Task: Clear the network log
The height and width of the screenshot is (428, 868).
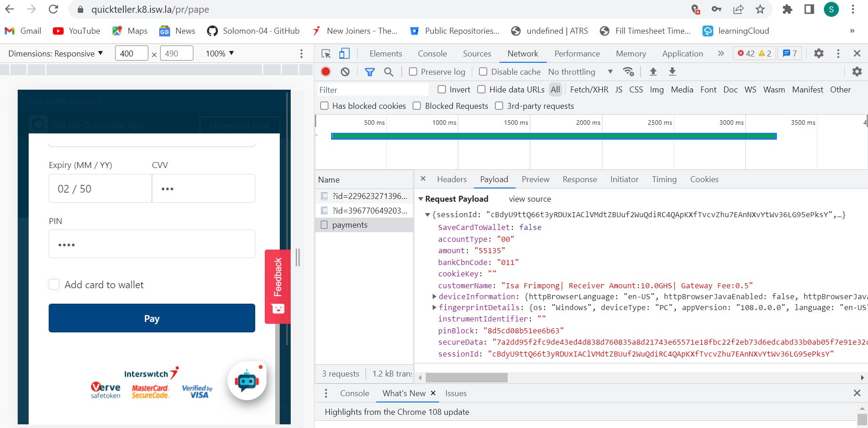Action: [345, 72]
